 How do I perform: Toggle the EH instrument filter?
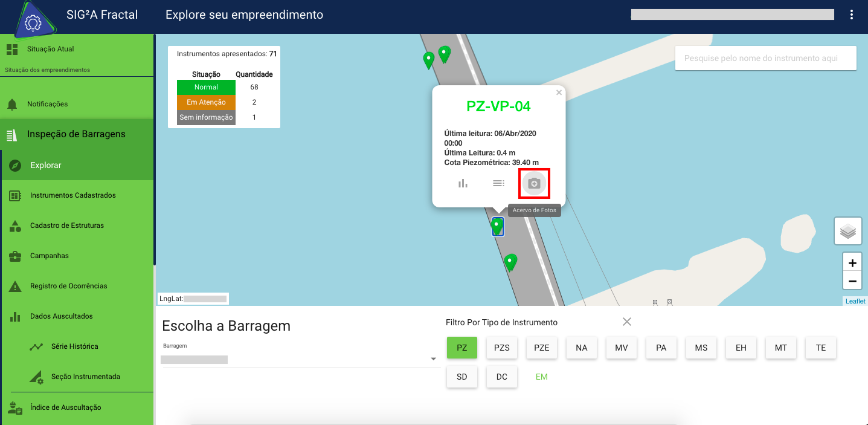pos(741,348)
